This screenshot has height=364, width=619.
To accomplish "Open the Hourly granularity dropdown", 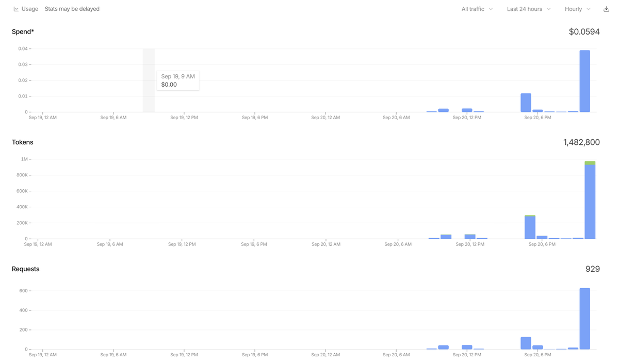I will tap(578, 9).
